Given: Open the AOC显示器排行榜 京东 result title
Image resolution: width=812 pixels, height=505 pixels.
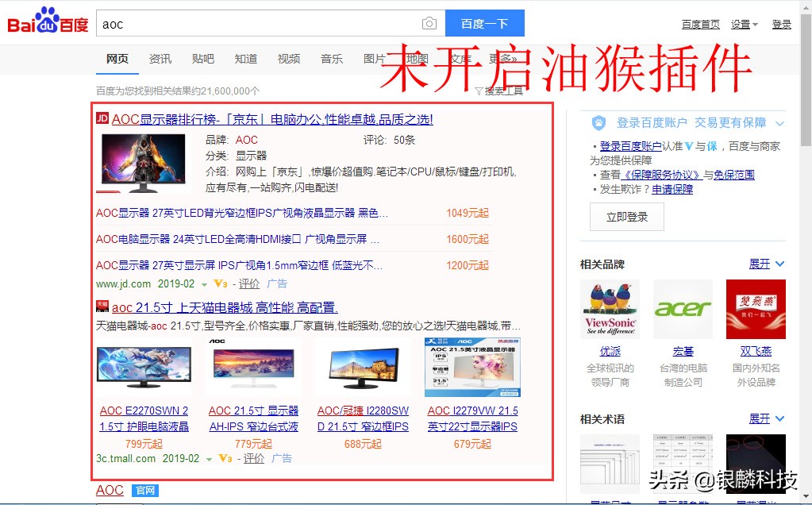Looking at the screenshot, I should 272,120.
